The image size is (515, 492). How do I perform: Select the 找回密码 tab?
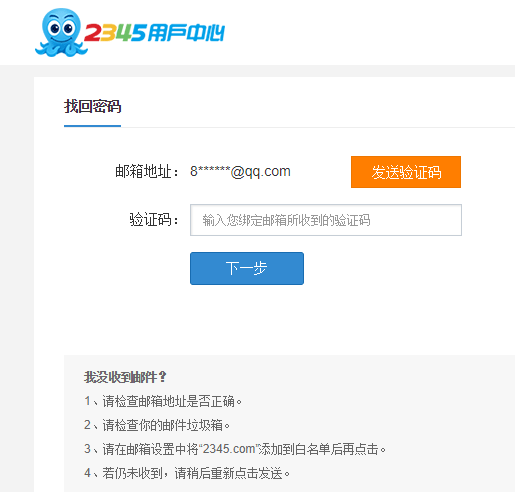(92, 106)
